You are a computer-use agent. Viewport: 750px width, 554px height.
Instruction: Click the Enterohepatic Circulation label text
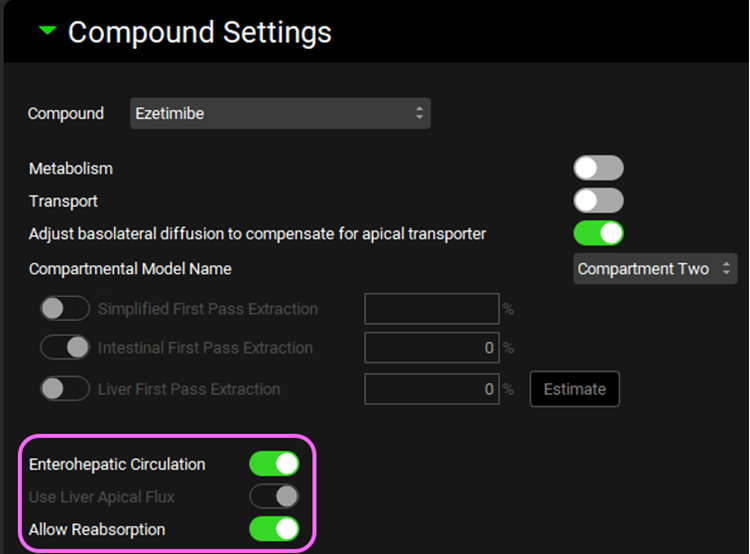pos(117,464)
